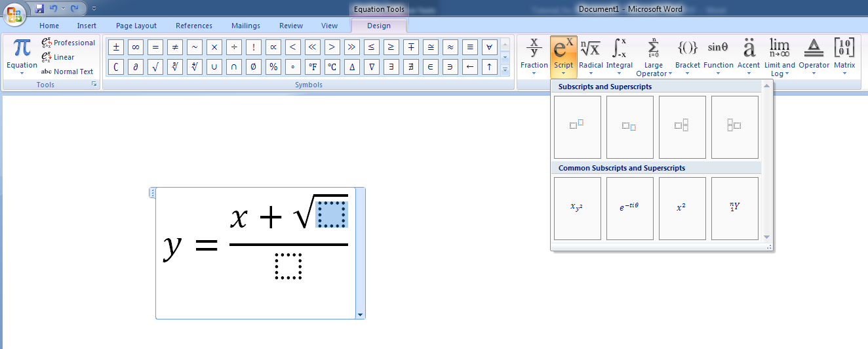This screenshot has width=868, height=349.
Task: Switch to the References tab
Action: (x=194, y=26)
